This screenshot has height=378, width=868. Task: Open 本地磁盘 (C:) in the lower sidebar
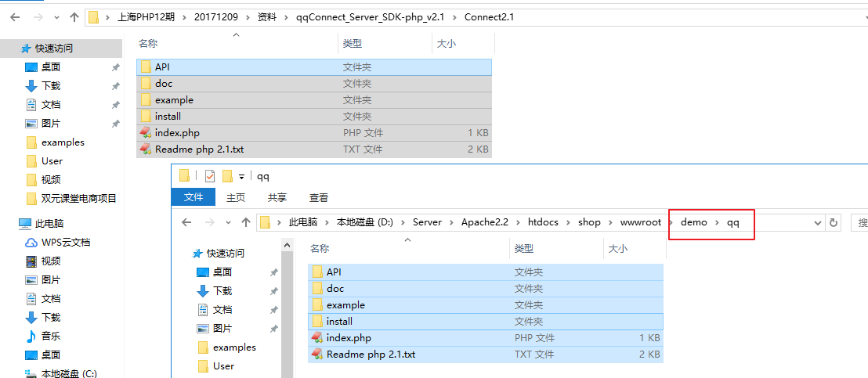pos(67,373)
